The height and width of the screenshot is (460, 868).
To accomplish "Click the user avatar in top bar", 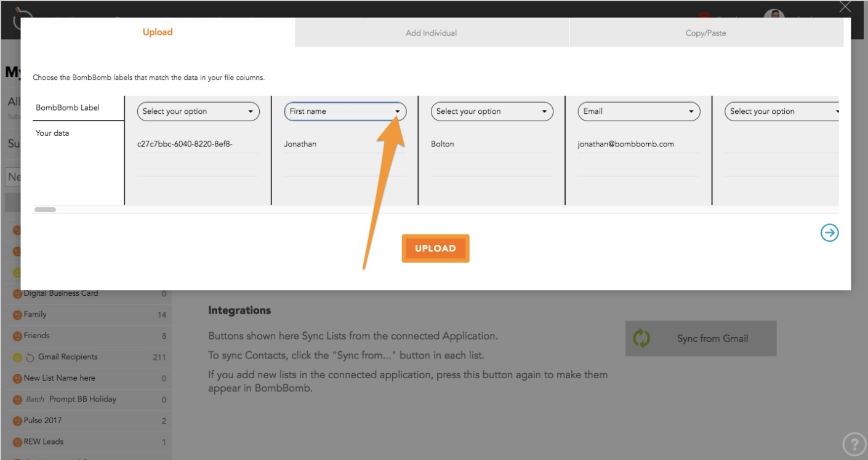I will tap(774, 14).
